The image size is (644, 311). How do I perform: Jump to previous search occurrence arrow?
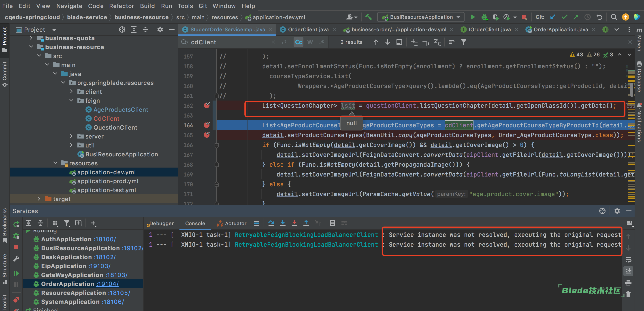(376, 42)
